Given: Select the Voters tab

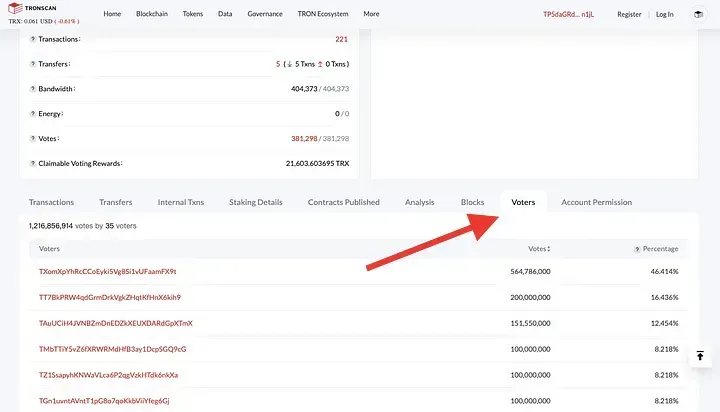Looking at the screenshot, I should click(523, 202).
